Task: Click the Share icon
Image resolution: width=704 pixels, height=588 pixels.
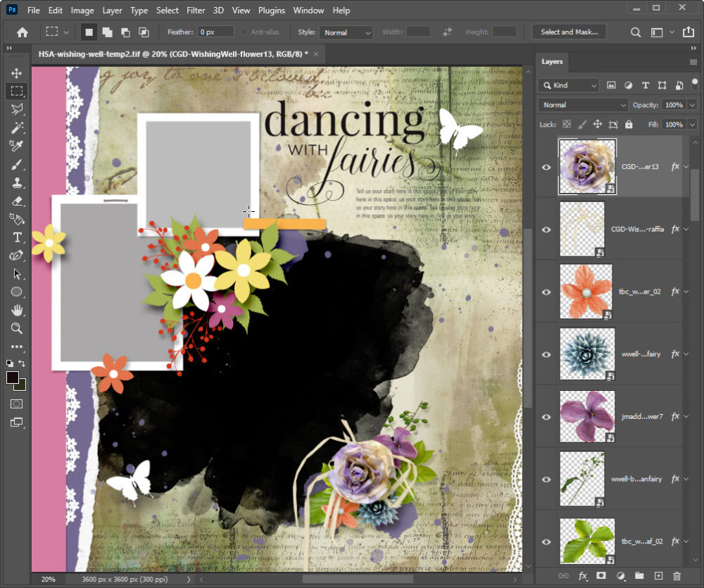Action: (x=688, y=32)
